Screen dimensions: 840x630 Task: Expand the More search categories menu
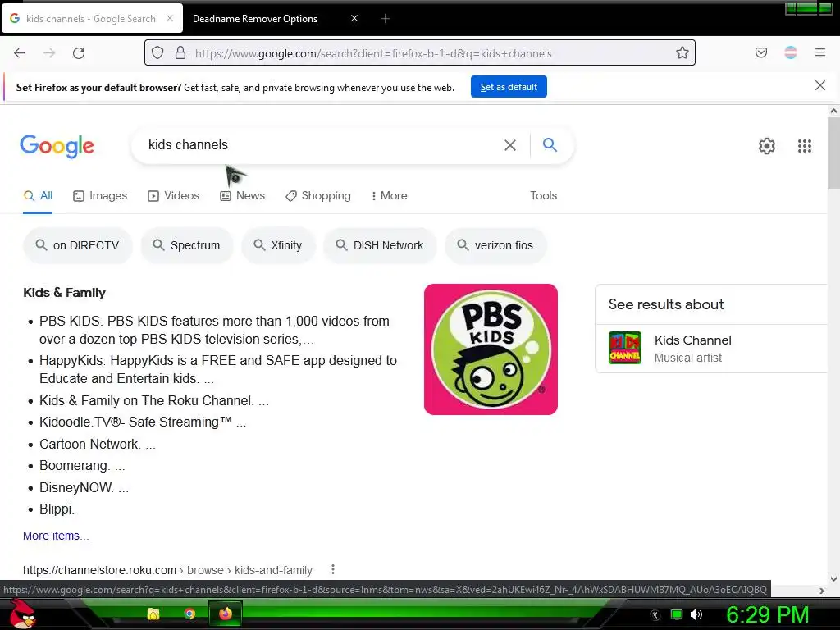389,195
